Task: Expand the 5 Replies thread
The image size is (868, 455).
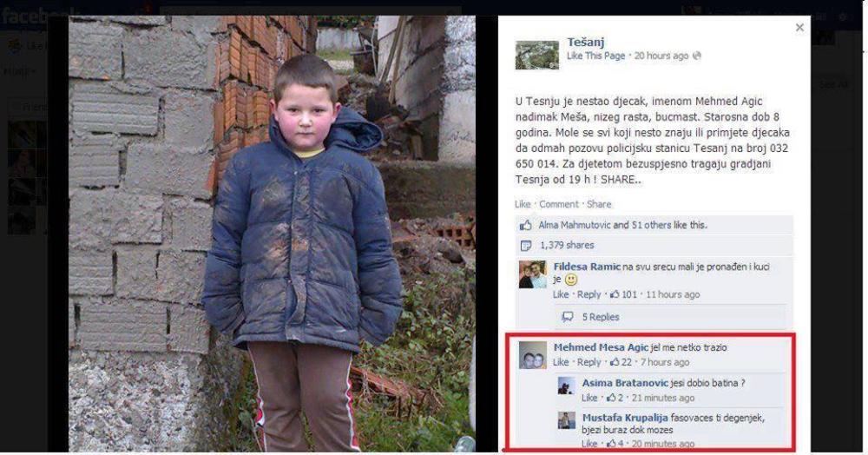Action: [x=600, y=317]
